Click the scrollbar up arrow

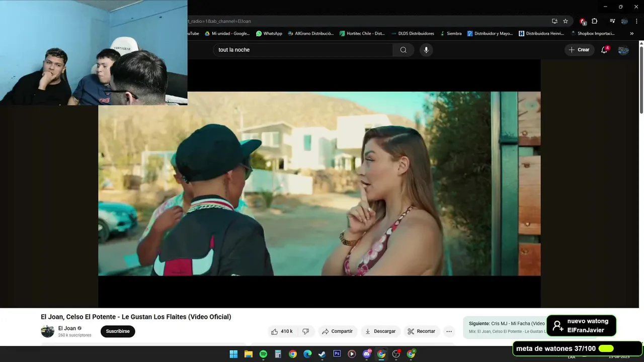pos(641,43)
